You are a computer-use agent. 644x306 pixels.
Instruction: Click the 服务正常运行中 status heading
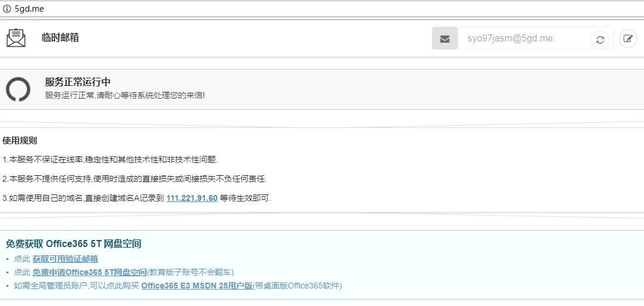[78, 82]
